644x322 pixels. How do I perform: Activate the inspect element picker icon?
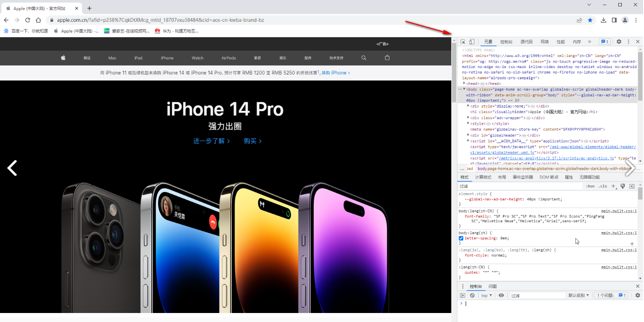click(463, 42)
